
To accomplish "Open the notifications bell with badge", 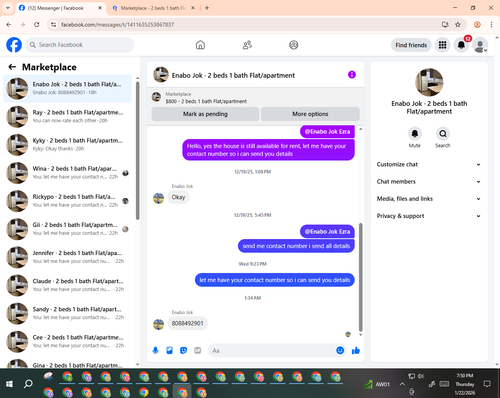I will point(461,45).
